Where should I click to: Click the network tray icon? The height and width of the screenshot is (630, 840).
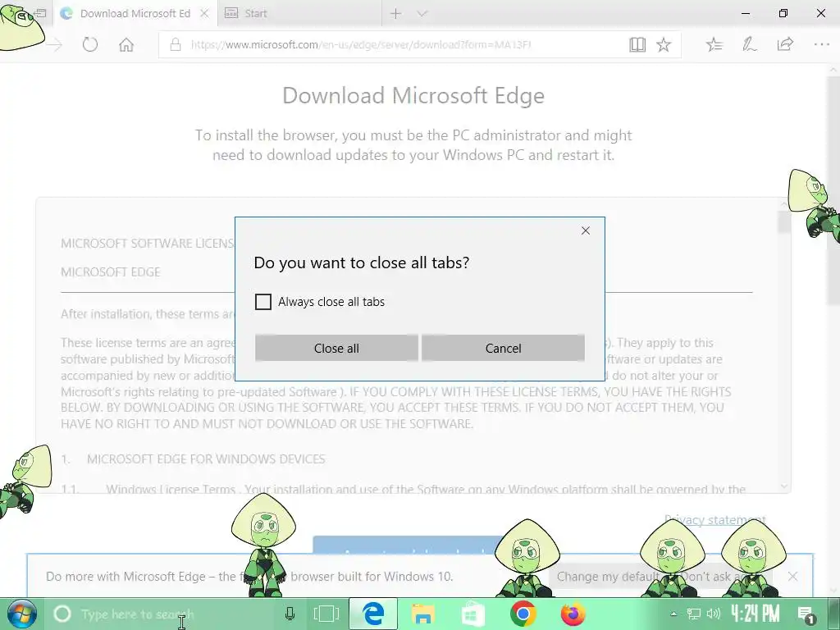[694, 614]
